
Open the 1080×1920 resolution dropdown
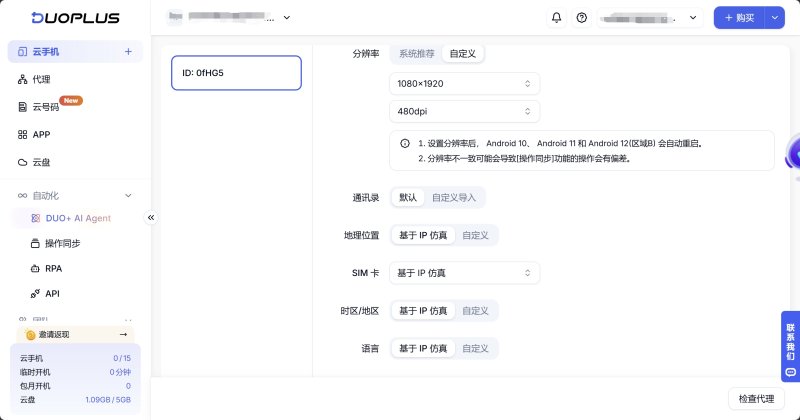(464, 84)
